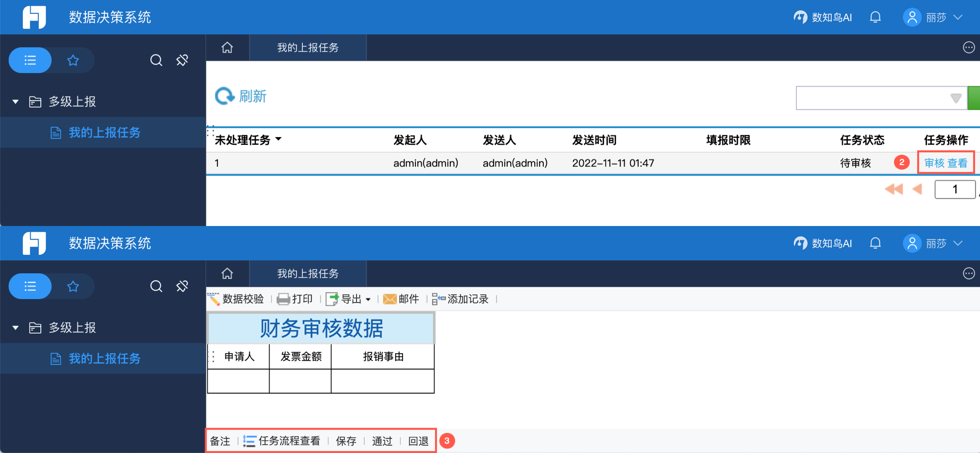Screen dimensions: 980x453
Task: Click the 刷新 refresh button
Action: point(241,96)
